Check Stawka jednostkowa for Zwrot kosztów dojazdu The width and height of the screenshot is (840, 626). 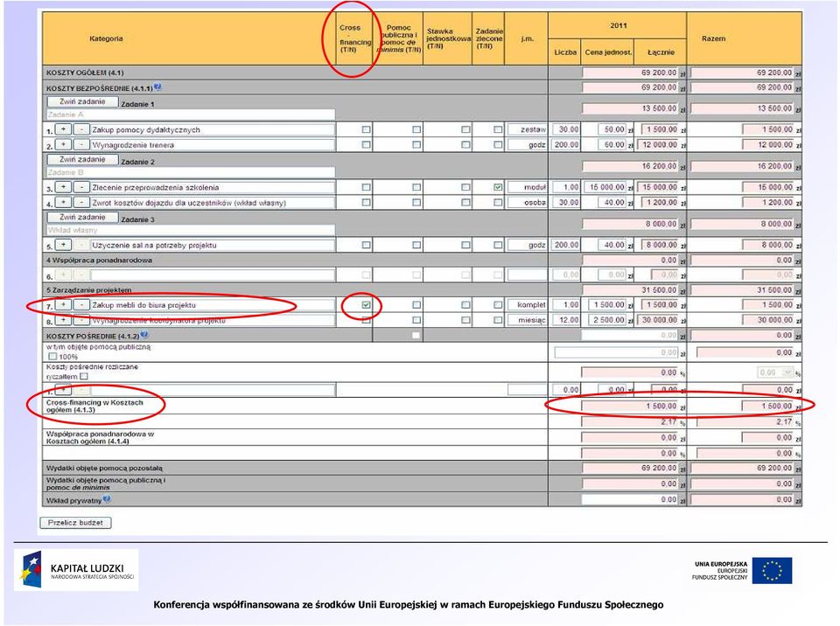(465, 203)
